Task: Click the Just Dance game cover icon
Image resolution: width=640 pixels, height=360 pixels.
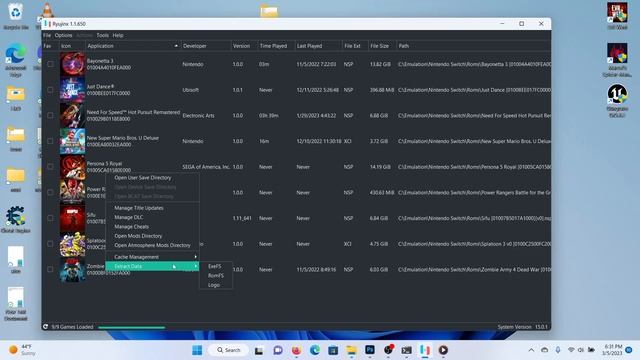Action: tap(73, 90)
